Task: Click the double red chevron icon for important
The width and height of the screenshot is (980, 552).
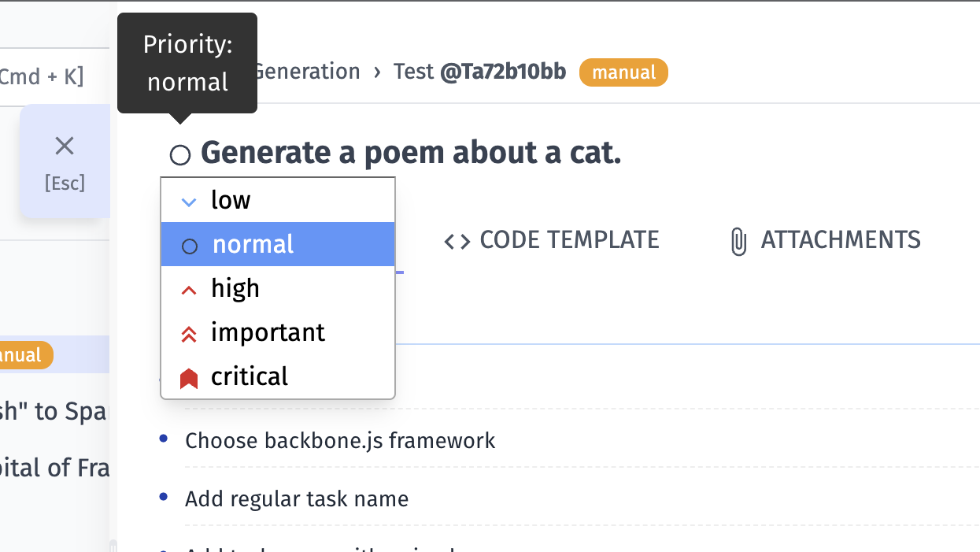Action: click(189, 335)
